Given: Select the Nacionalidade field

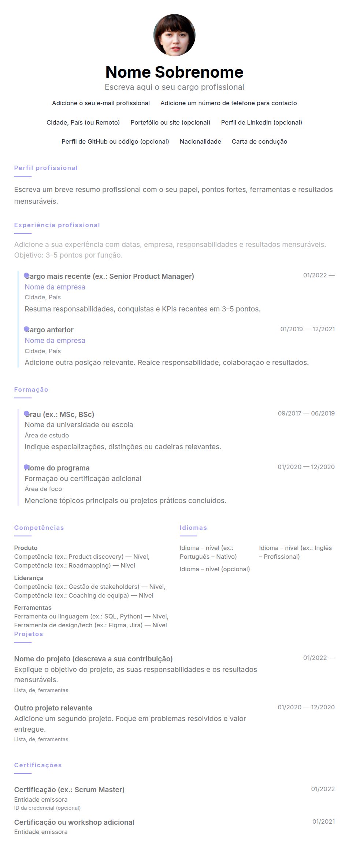Looking at the screenshot, I should (x=200, y=141).
